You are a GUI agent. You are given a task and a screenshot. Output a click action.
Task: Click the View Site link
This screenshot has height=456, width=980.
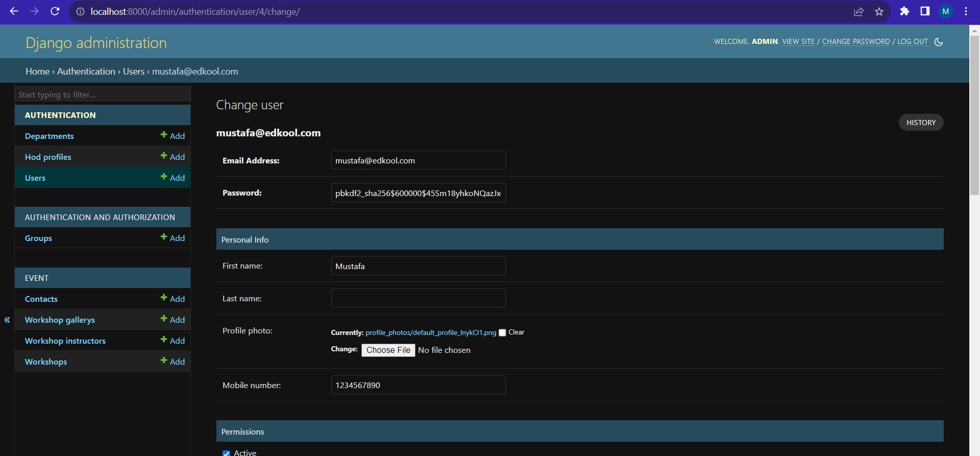pos(798,41)
